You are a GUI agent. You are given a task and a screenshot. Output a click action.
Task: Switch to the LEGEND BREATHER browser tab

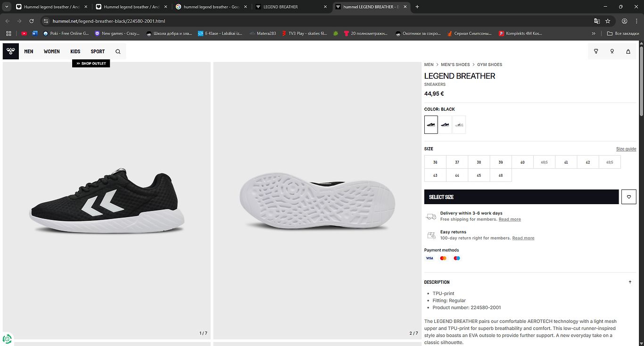(291, 7)
